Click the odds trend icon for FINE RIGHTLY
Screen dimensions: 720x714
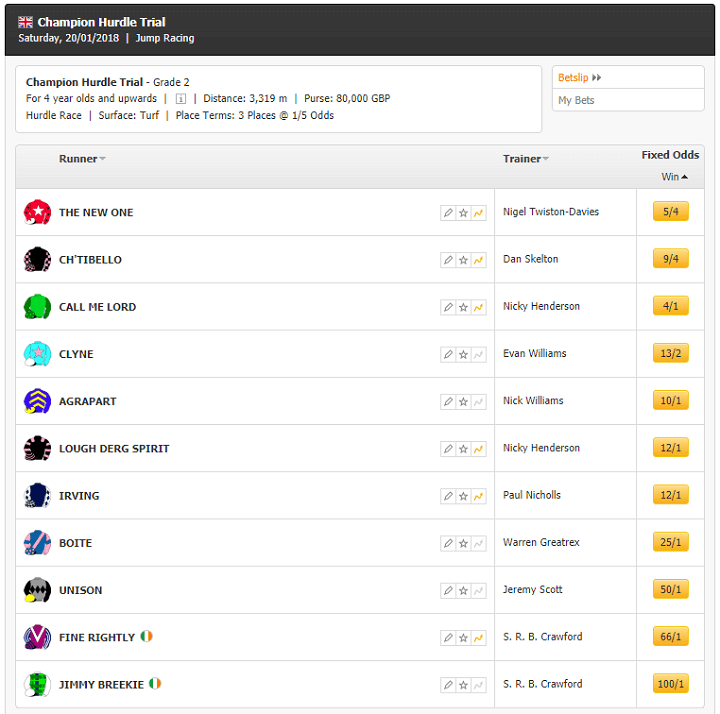click(x=478, y=638)
